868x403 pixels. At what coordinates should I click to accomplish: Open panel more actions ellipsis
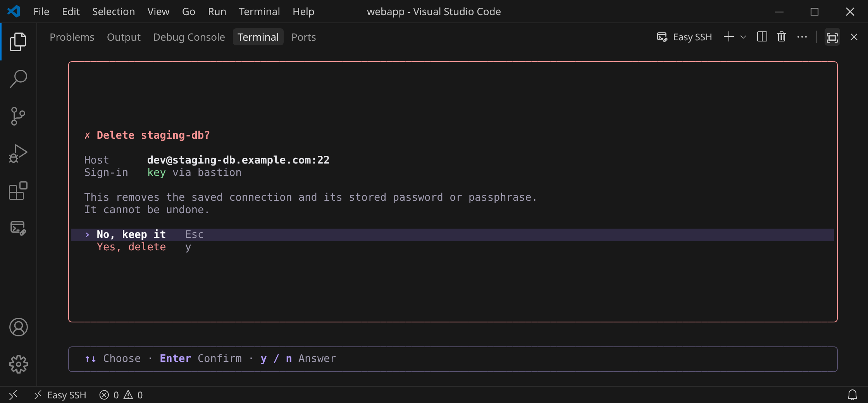[802, 37]
